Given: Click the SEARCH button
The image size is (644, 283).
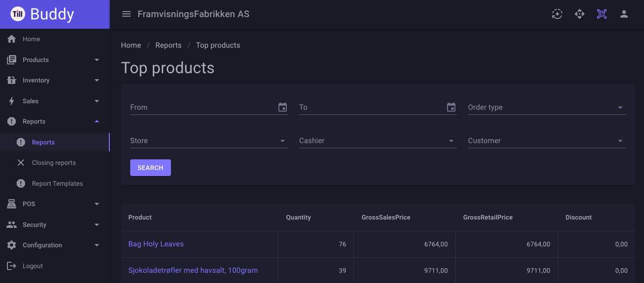Looking at the screenshot, I should [x=151, y=168].
